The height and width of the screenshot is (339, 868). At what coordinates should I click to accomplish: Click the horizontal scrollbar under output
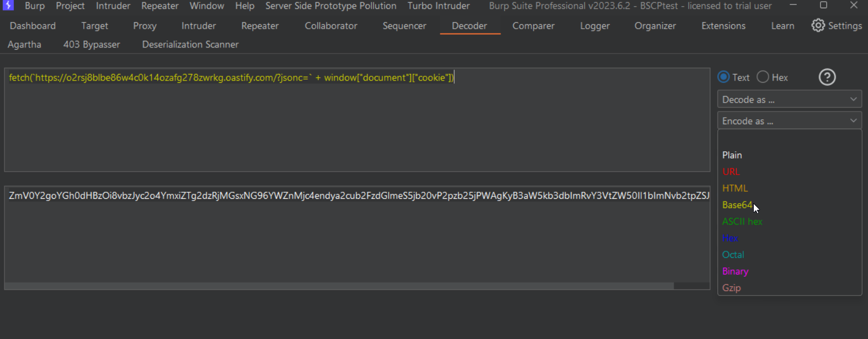click(339, 286)
